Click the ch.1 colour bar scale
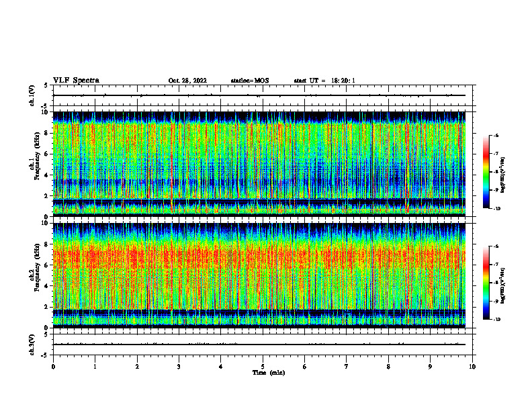 (486, 172)
